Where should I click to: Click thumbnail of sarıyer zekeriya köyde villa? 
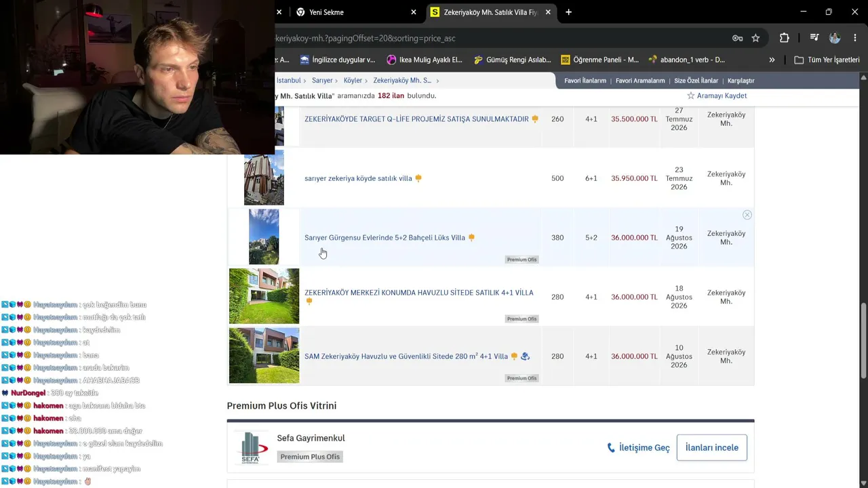pos(264,178)
